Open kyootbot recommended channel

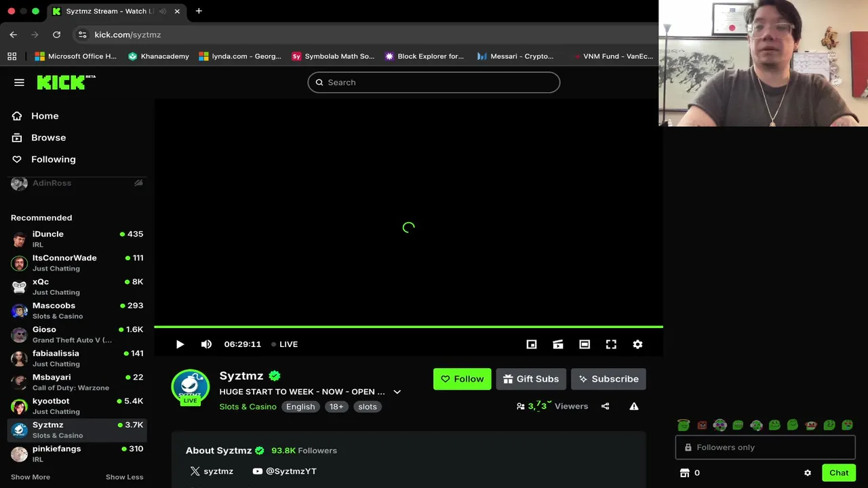tap(78, 405)
